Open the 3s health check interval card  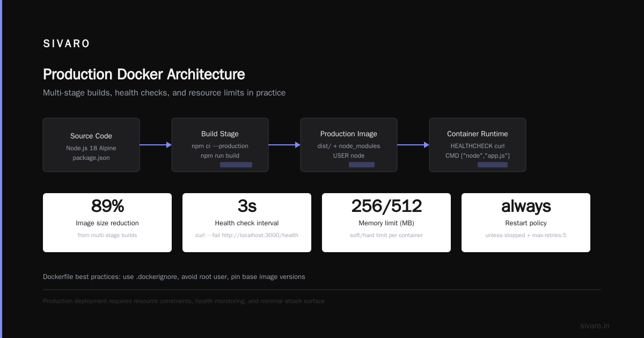click(247, 223)
